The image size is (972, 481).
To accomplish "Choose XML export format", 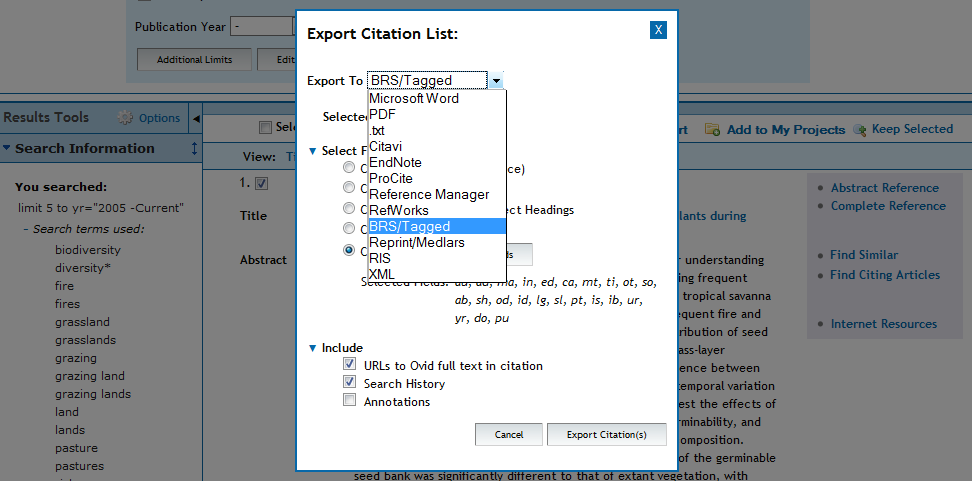I will (437, 274).
